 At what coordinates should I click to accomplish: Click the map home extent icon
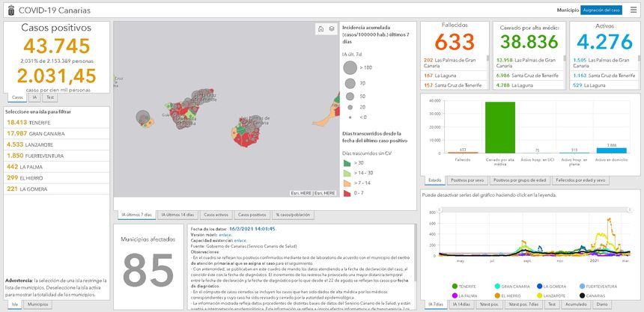[320, 29]
